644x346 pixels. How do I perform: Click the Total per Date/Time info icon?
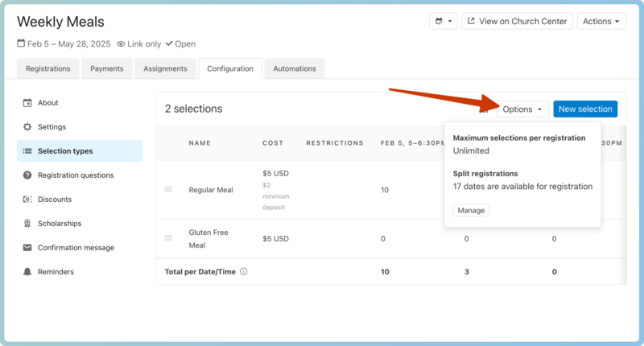coord(244,272)
